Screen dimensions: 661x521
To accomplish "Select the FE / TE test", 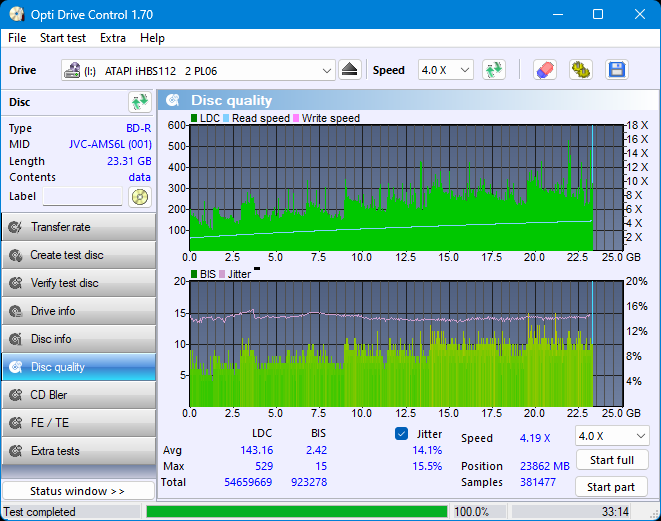I will coord(78,423).
